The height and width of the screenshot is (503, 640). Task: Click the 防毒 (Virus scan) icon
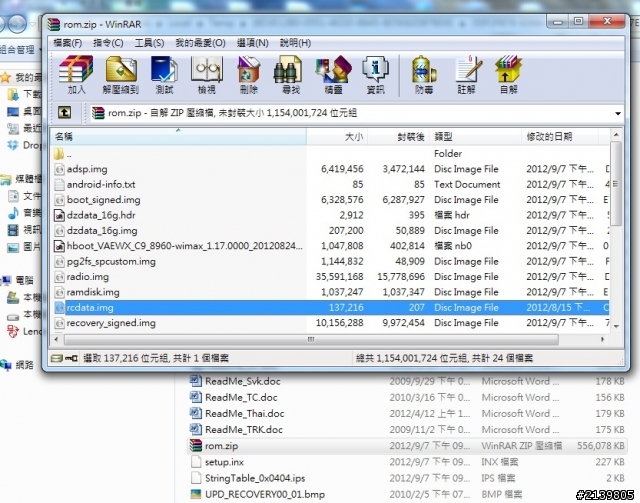(424, 75)
